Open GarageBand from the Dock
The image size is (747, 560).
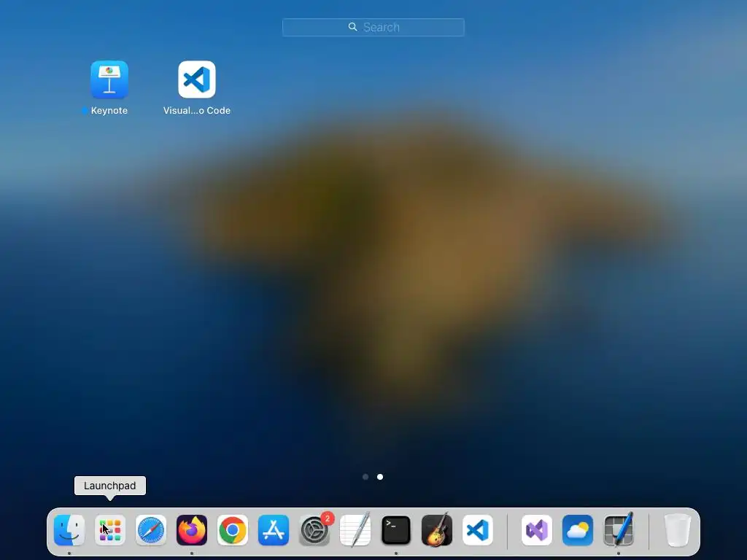[437, 530]
